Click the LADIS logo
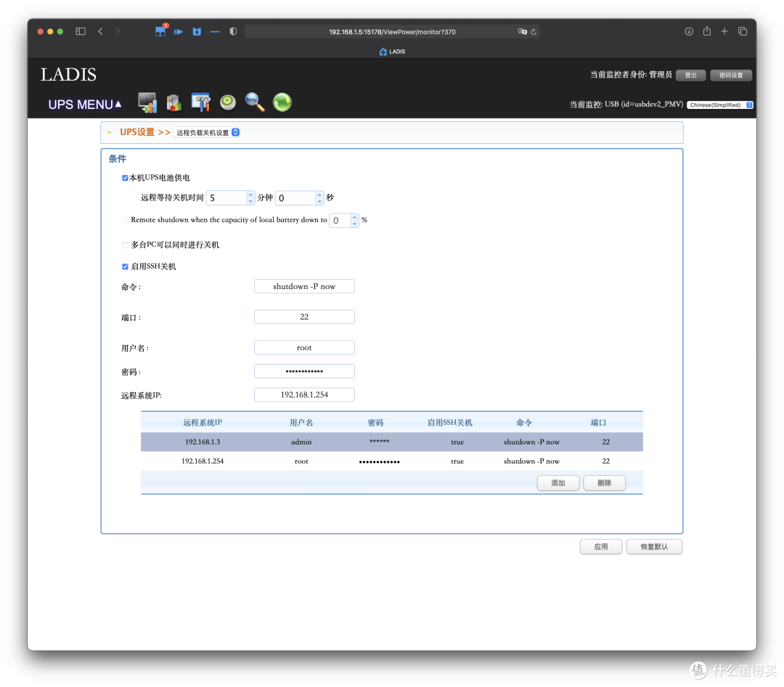This screenshot has height=687, width=784. (68, 75)
